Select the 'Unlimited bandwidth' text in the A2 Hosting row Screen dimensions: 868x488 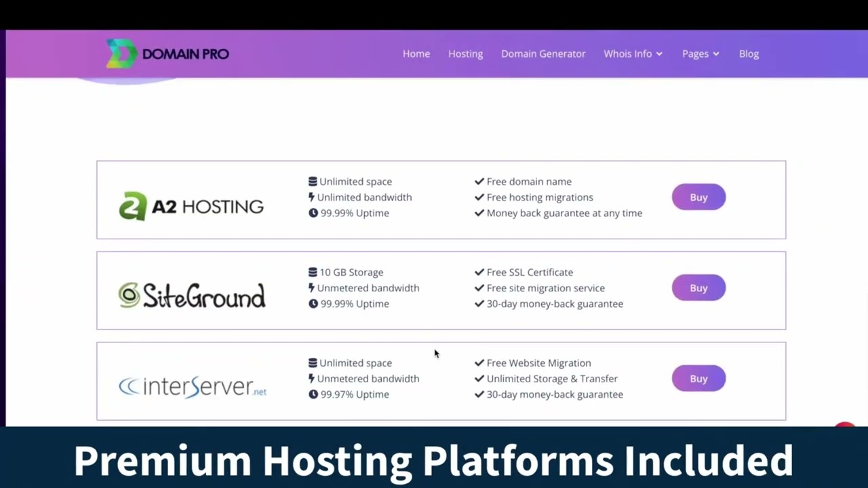364,197
